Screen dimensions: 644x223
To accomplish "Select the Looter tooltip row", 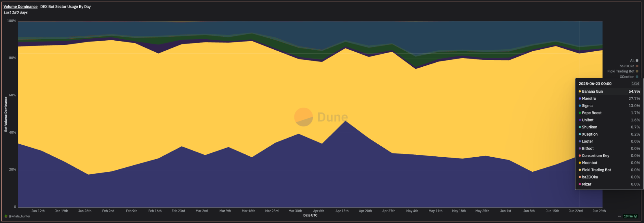I will point(609,141).
